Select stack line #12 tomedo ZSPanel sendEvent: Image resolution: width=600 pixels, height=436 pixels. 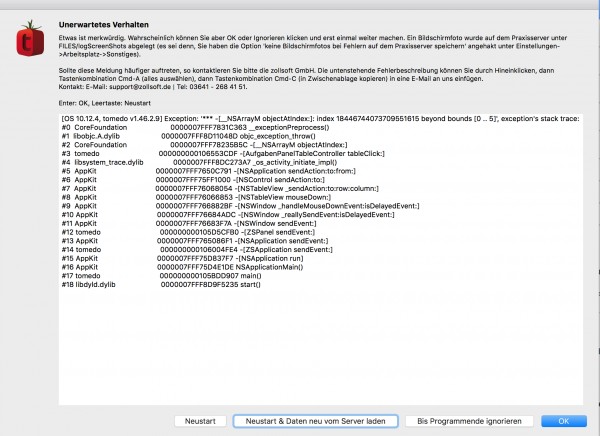tap(188, 232)
